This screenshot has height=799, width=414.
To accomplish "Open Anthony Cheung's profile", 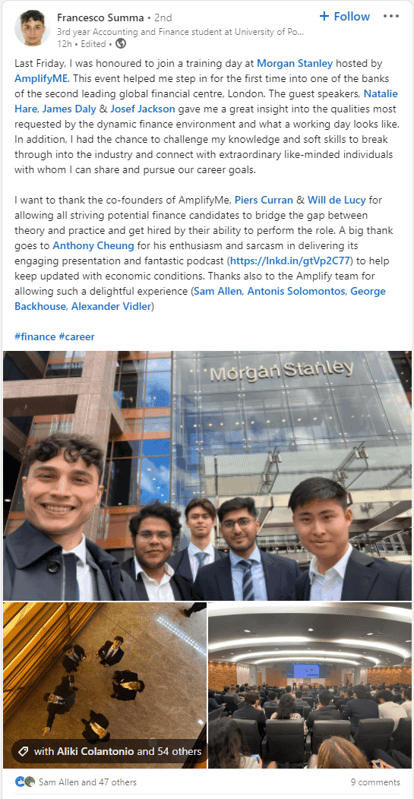I will (93, 246).
